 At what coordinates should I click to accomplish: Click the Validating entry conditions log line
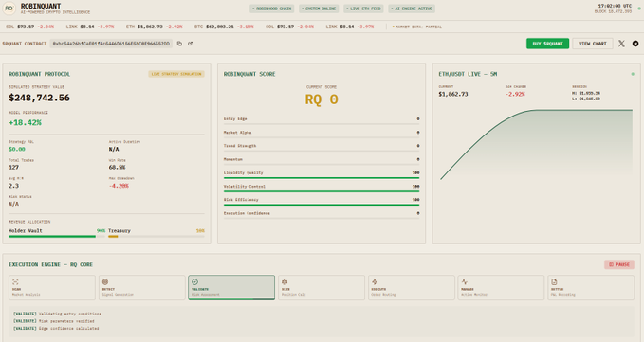[57, 314]
